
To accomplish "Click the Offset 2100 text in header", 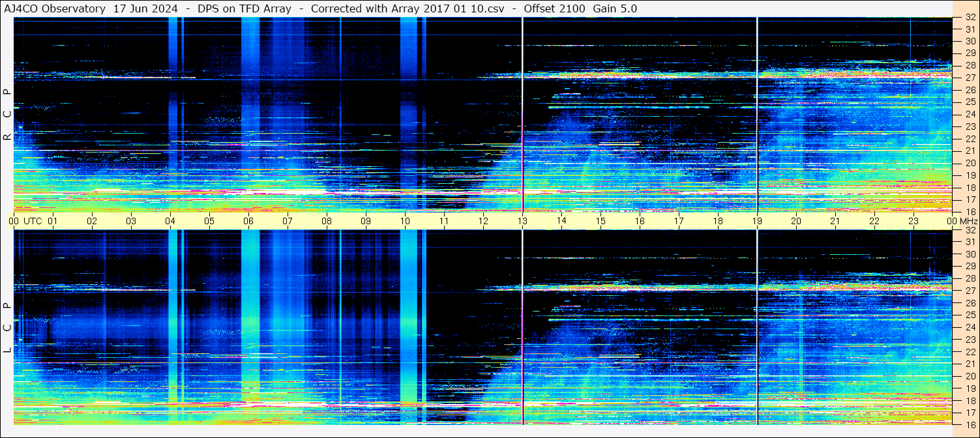I will tap(556, 8).
